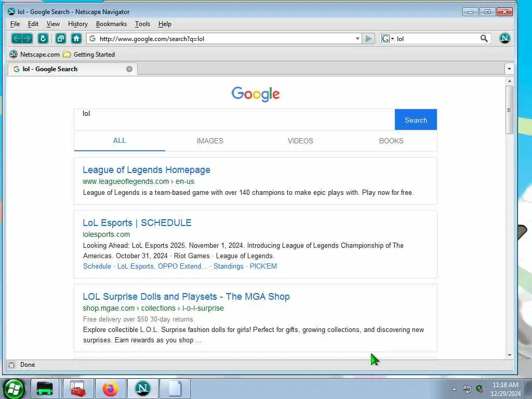Viewport: 532px width, 399px height.
Task: Follow the PICK'EM sublink
Action: 263,267
